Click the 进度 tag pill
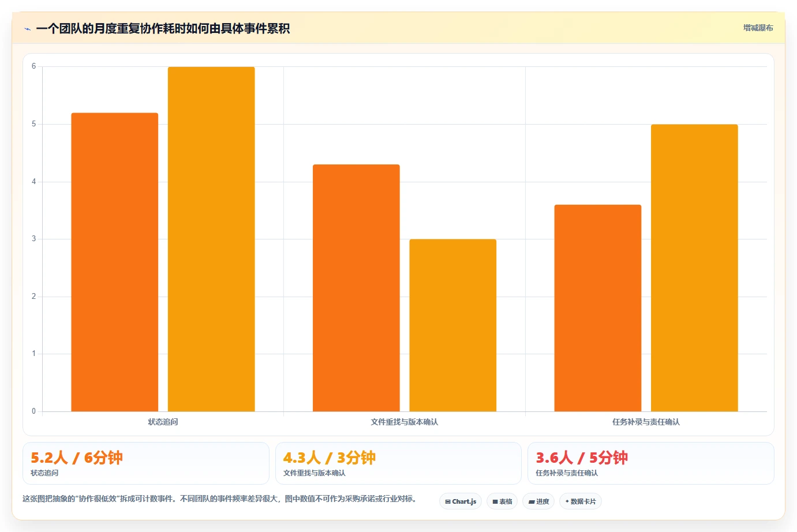This screenshot has width=797, height=532. point(538,501)
